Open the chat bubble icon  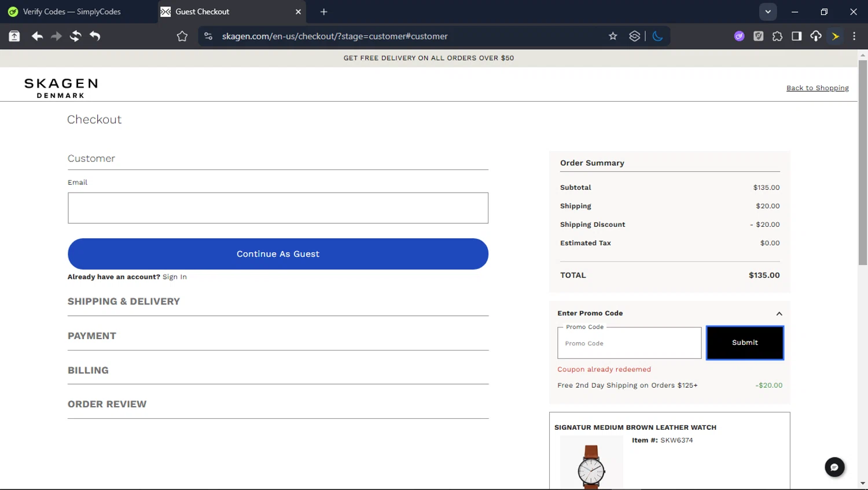[834, 467]
